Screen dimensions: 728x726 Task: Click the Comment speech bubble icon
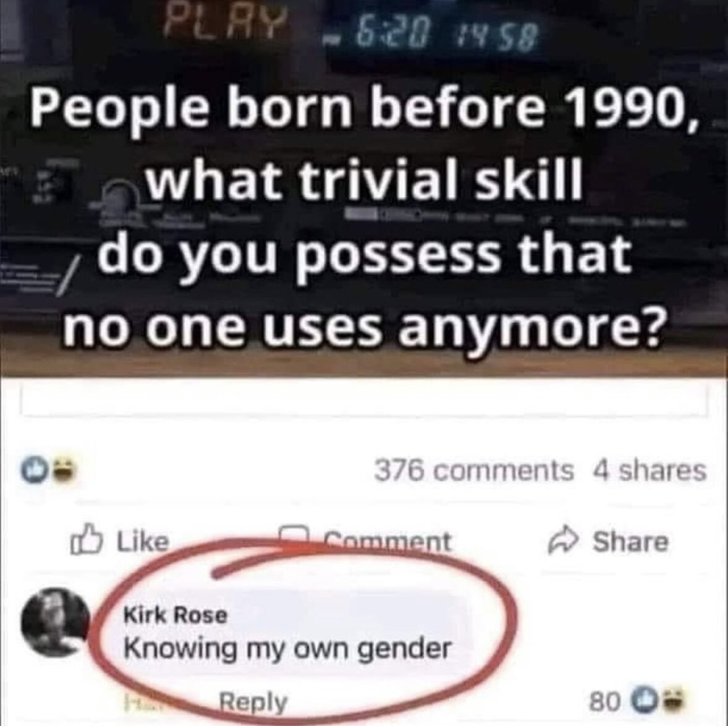coord(294,535)
